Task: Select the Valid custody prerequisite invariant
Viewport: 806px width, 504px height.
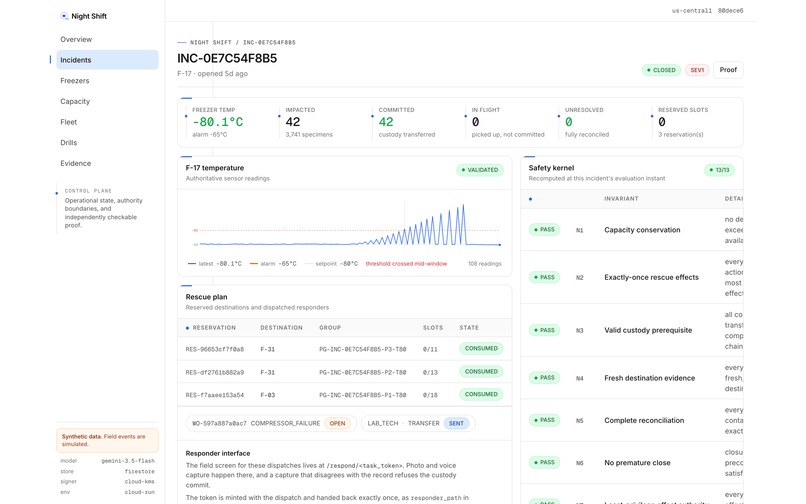Action: point(648,330)
